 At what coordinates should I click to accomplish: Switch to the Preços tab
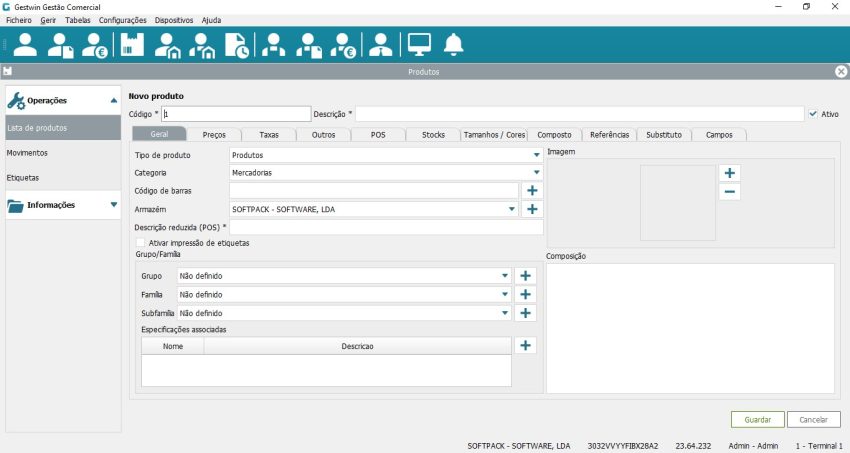pyautogui.click(x=214, y=134)
